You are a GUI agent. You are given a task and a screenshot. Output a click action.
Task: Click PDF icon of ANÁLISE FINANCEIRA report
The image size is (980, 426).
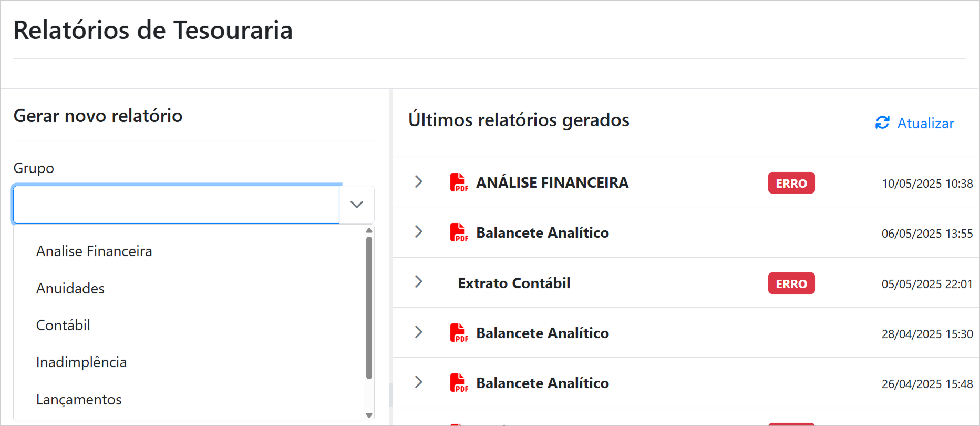[x=458, y=182]
